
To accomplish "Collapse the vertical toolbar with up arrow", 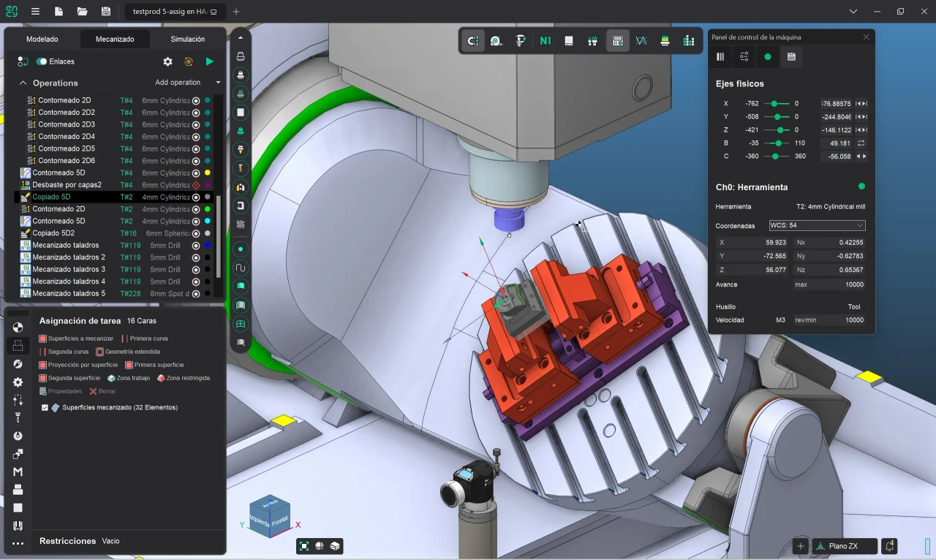I will 241,37.
